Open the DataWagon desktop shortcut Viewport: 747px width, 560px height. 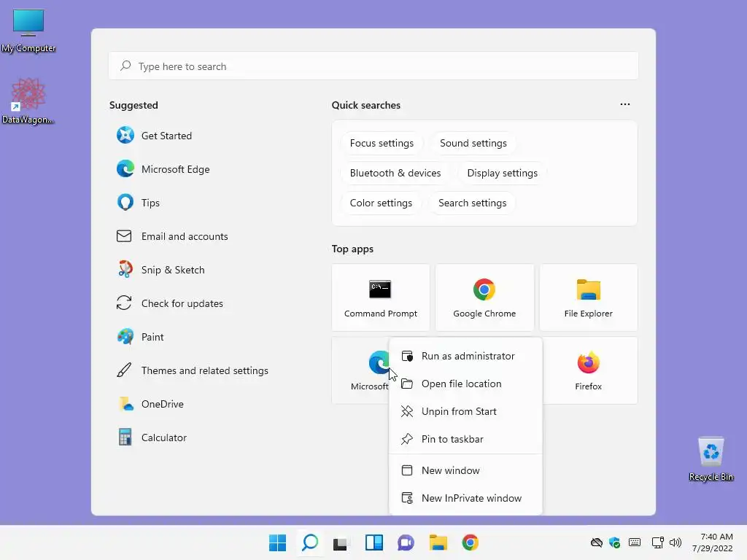pos(28,101)
